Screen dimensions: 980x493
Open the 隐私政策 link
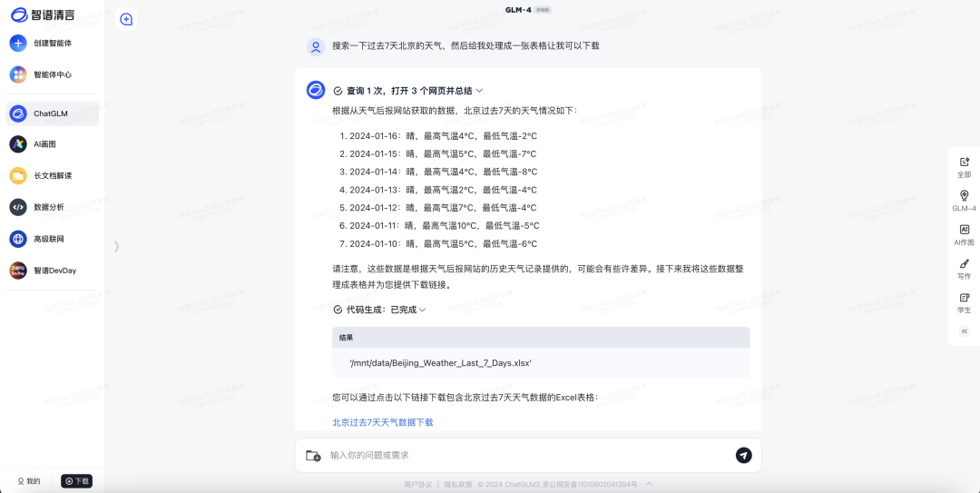458,484
